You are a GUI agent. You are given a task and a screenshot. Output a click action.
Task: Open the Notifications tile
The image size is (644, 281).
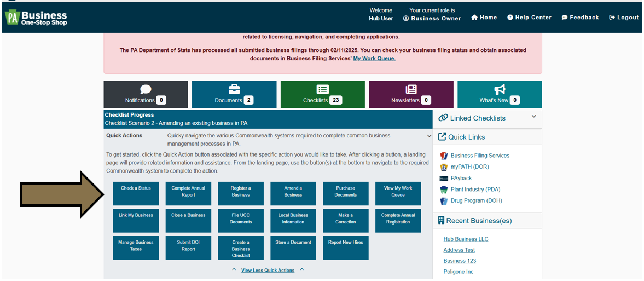pos(146,94)
